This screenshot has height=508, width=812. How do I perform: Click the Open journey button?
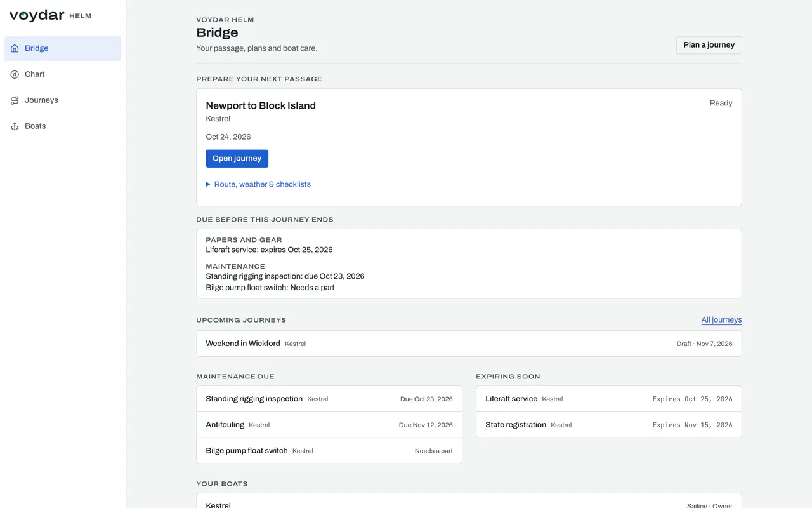pos(237,159)
